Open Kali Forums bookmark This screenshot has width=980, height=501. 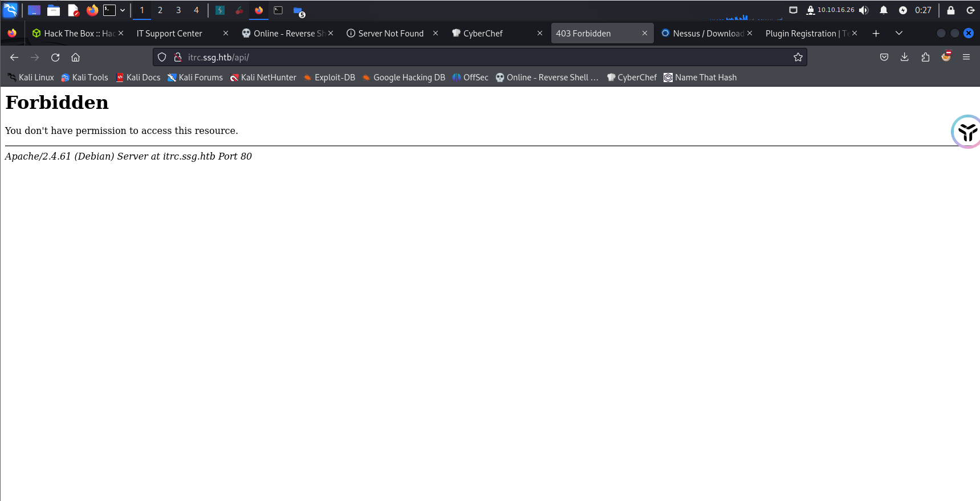pyautogui.click(x=195, y=78)
